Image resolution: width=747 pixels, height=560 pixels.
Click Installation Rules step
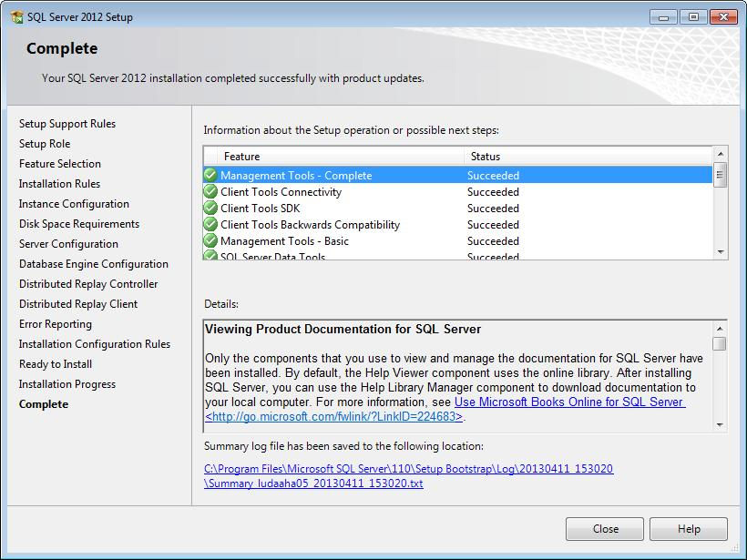click(59, 184)
